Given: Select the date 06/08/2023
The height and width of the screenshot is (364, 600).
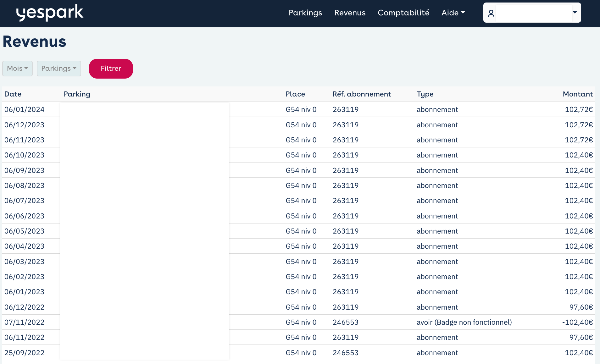Looking at the screenshot, I should click(25, 185).
